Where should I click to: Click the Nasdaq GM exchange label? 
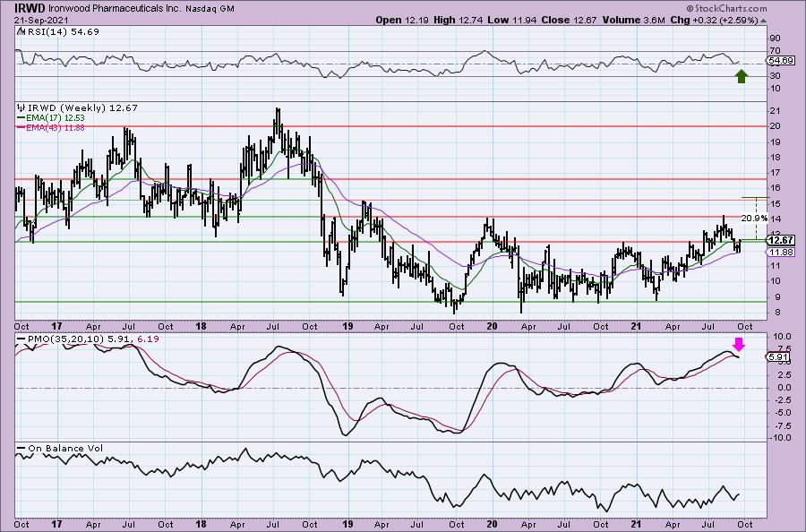(210, 8)
